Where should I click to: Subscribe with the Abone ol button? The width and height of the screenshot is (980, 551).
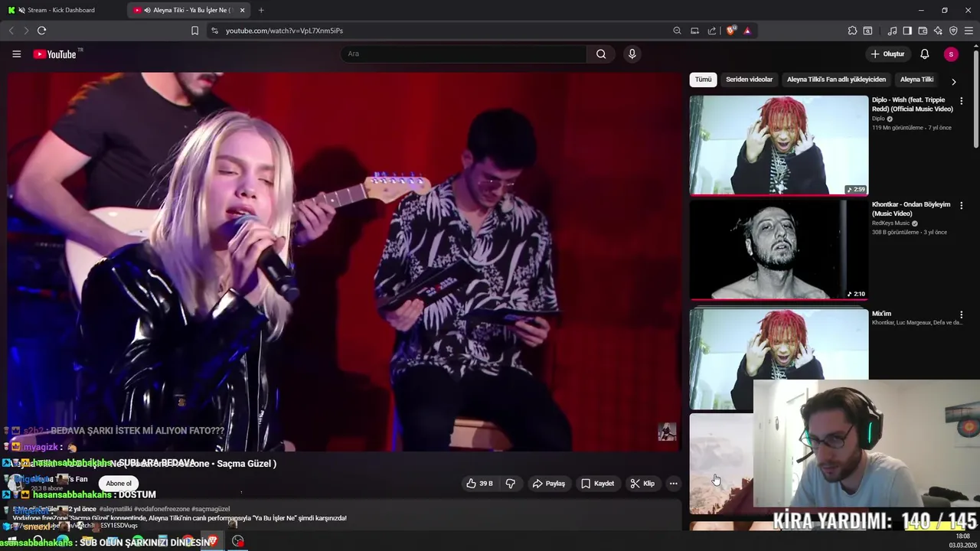tap(119, 484)
